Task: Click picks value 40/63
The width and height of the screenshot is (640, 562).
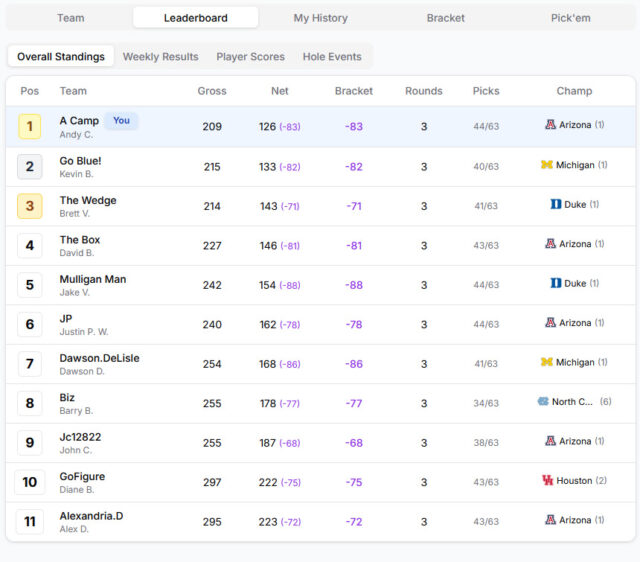Action: 486,167
